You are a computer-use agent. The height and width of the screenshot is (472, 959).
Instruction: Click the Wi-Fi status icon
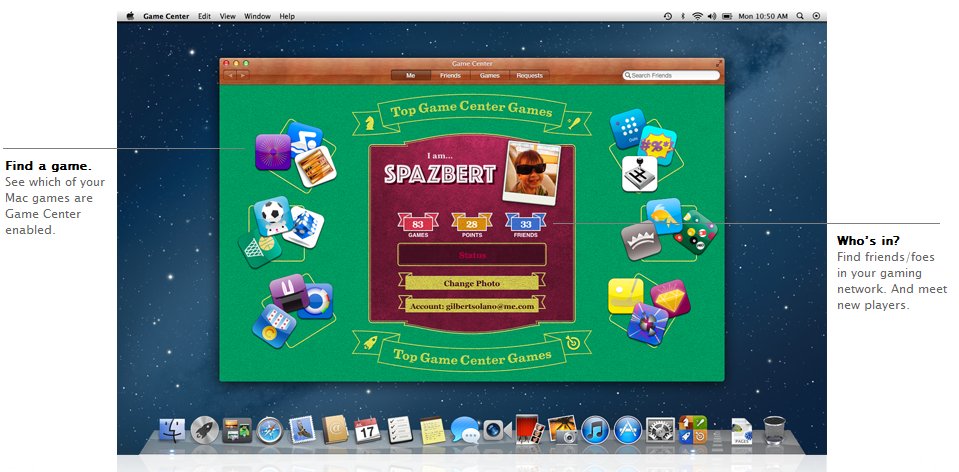(x=697, y=17)
